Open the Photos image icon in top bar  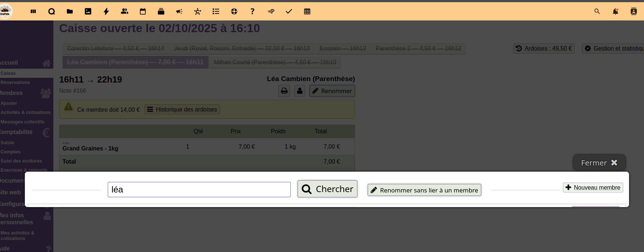[x=88, y=11]
